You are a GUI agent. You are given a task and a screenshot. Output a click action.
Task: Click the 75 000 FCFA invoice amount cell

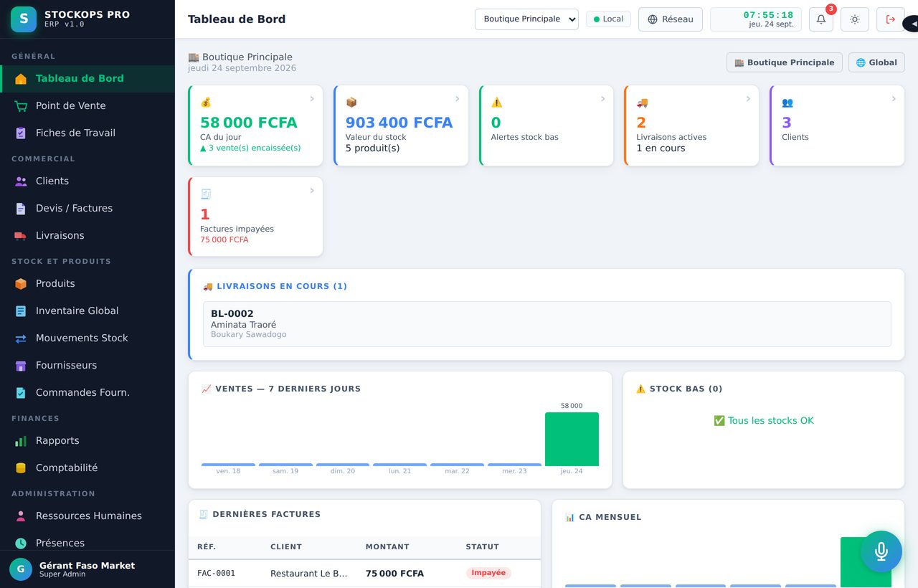pyautogui.click(x=394, y=574)
